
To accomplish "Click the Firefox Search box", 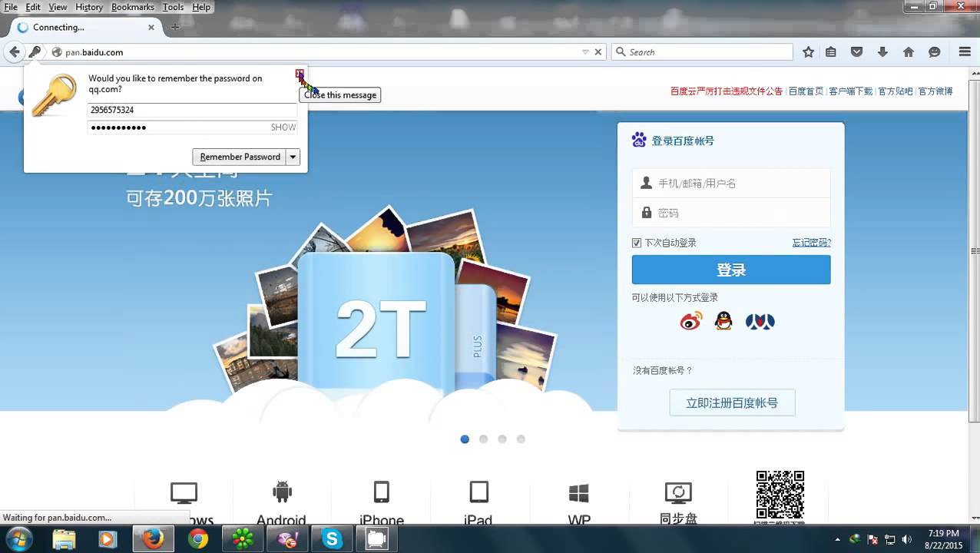I will click(x=702, y=52).
